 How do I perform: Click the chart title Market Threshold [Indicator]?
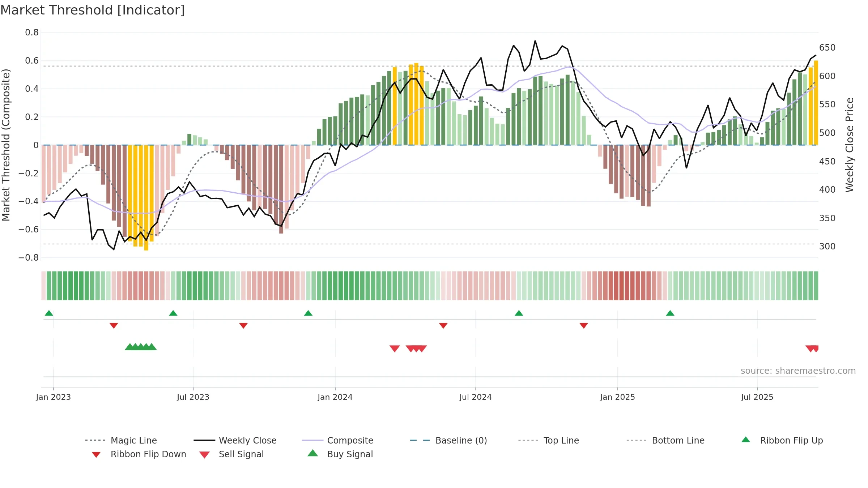click(93, 10)
